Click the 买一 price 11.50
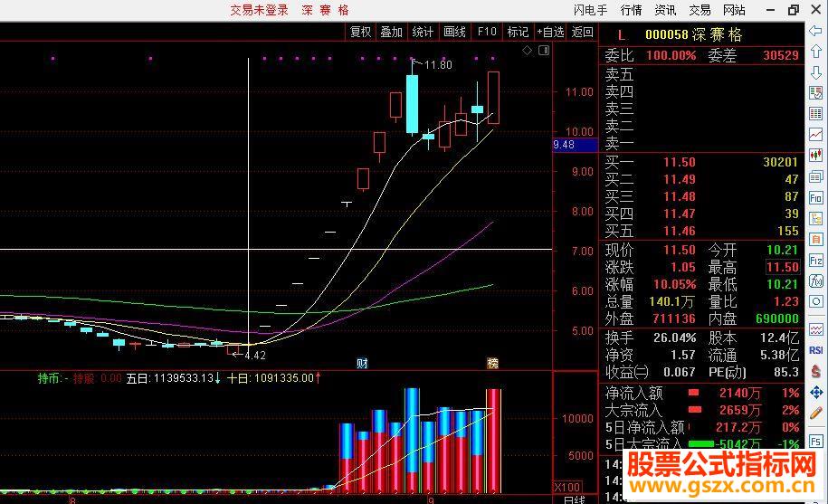The width and height of the screenshot is (828, 504). tap(679, 162)
